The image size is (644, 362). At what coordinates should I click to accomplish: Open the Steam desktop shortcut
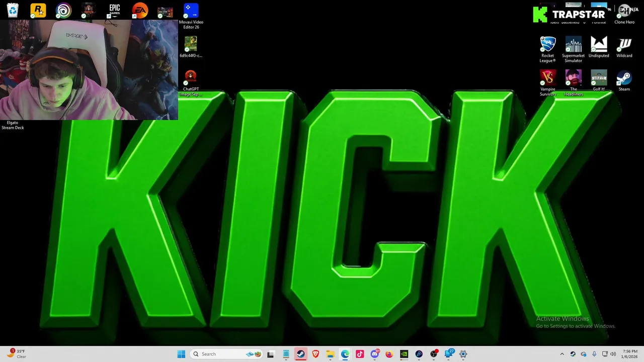(x=624, y=80)
